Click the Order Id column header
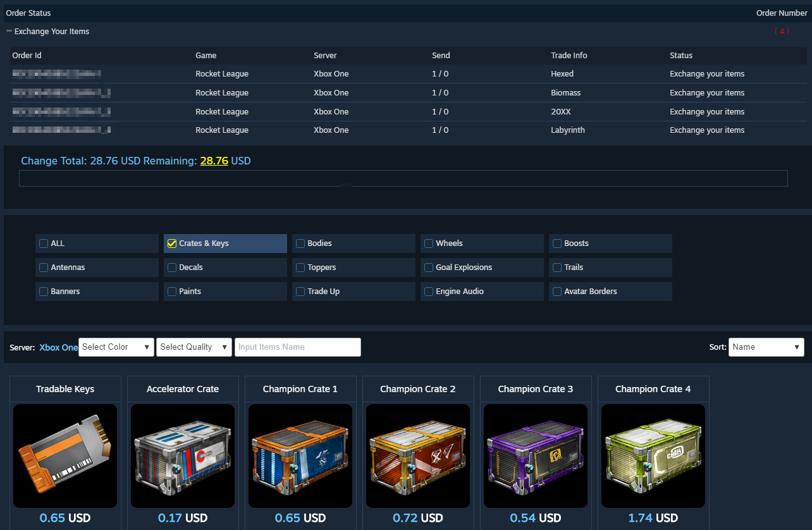This screenshot has height=530, width=812. (27, 56)
